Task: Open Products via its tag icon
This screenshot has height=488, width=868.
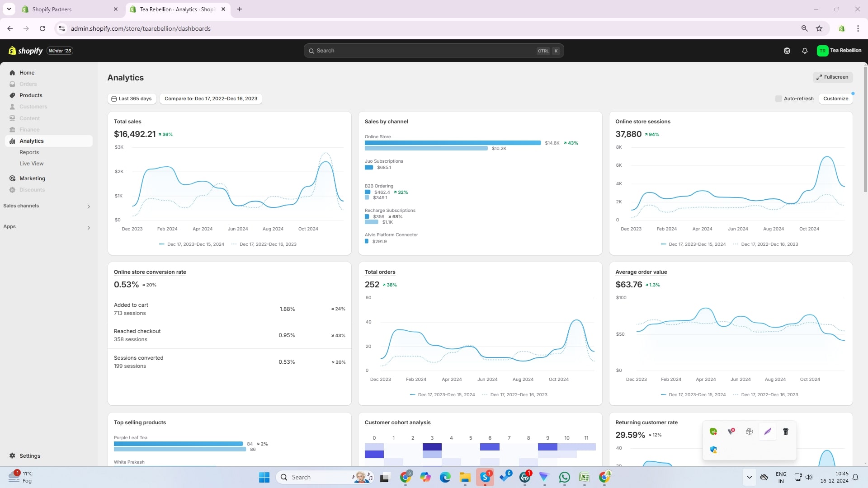Action: click(12, 95)
